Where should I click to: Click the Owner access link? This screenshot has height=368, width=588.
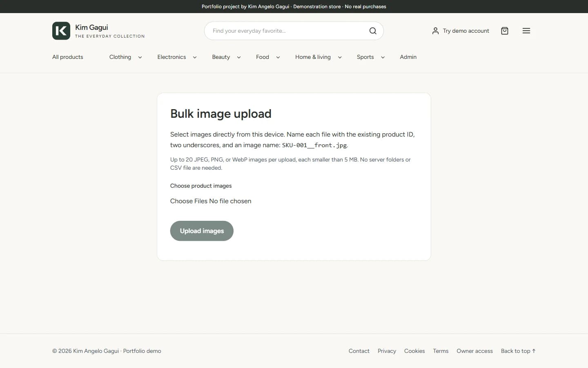click(474, 351)
